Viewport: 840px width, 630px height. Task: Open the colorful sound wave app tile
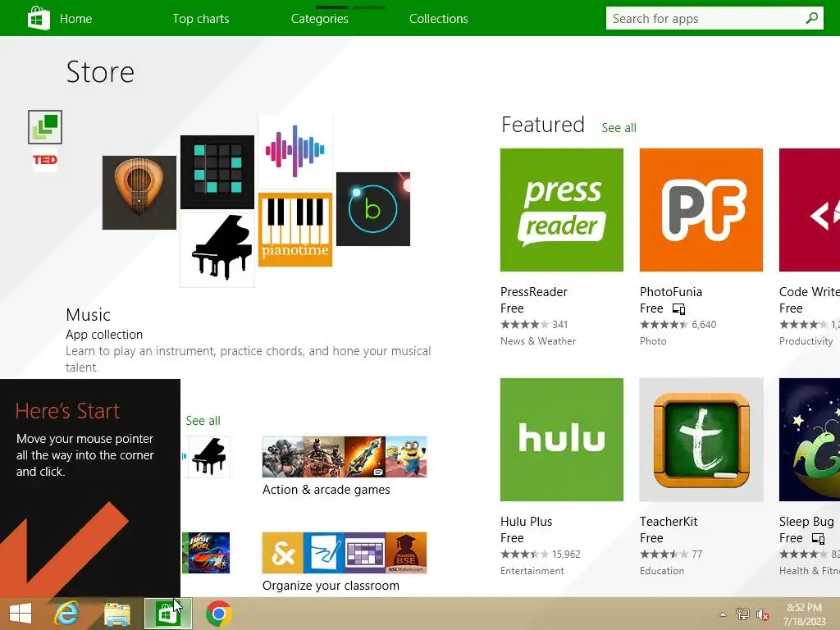pyautogui.click(x=295, y=151)
